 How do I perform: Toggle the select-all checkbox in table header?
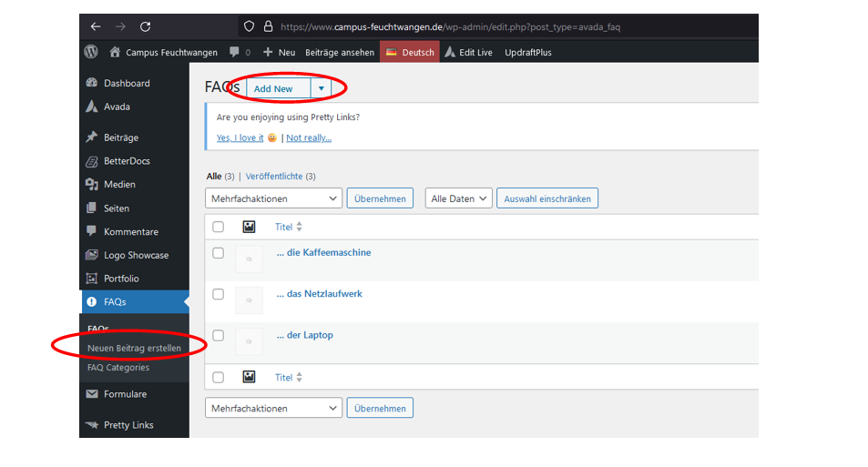(x=218, y=227)
